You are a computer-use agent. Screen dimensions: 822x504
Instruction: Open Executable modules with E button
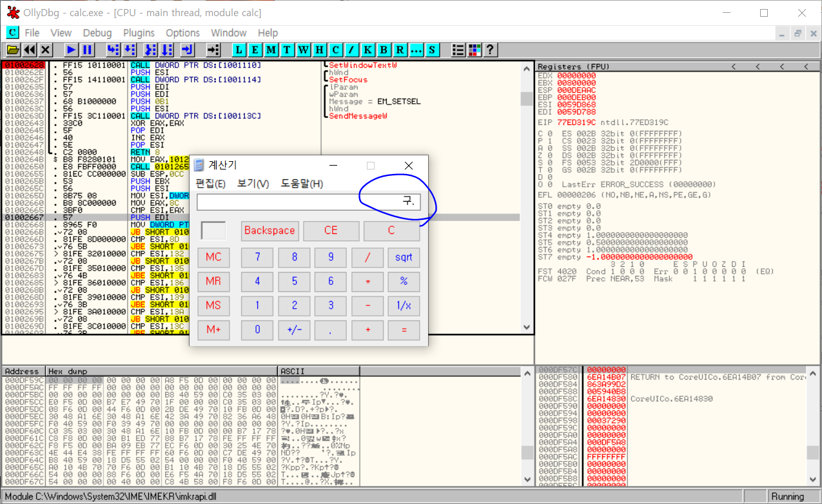(x=255, y=50)
